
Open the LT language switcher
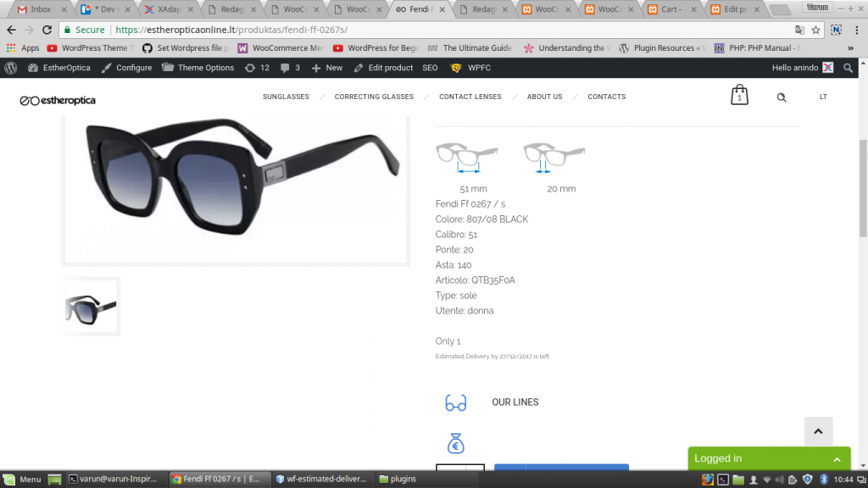[823, 97]
